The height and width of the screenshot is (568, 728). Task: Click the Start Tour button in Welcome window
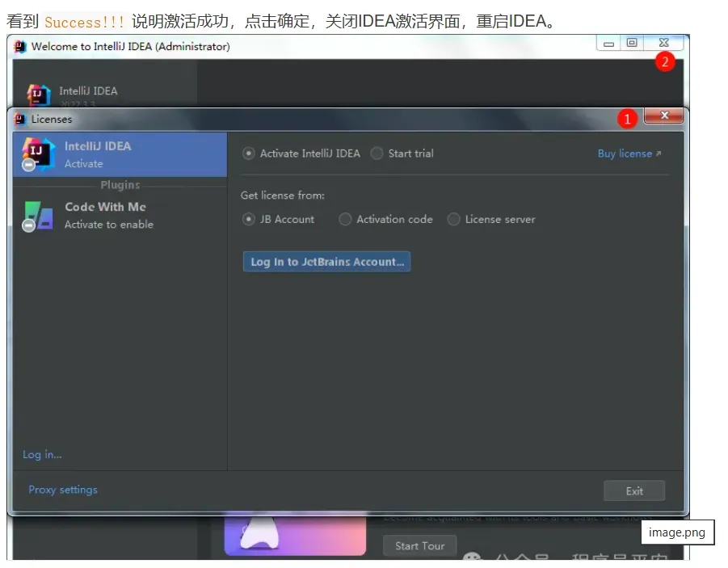420,545
